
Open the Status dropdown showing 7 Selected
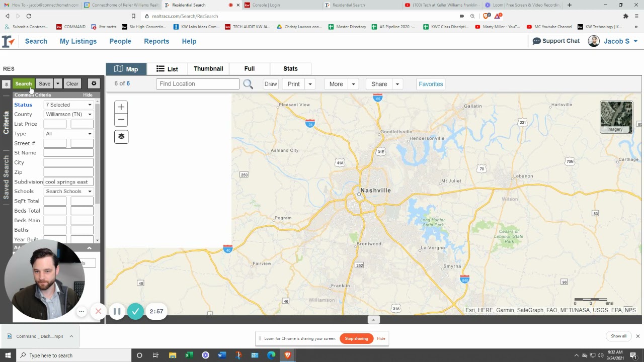[x=68, y=105]
